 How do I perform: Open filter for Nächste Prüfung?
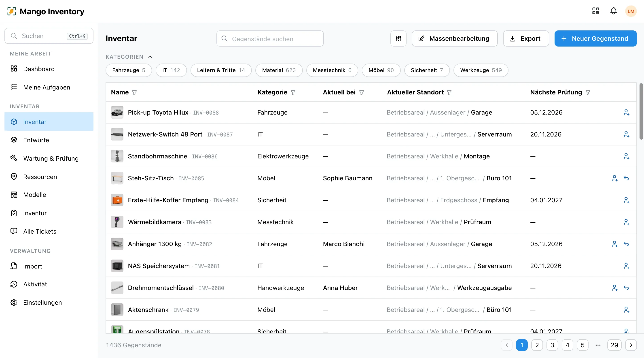(x=588, y=93)
